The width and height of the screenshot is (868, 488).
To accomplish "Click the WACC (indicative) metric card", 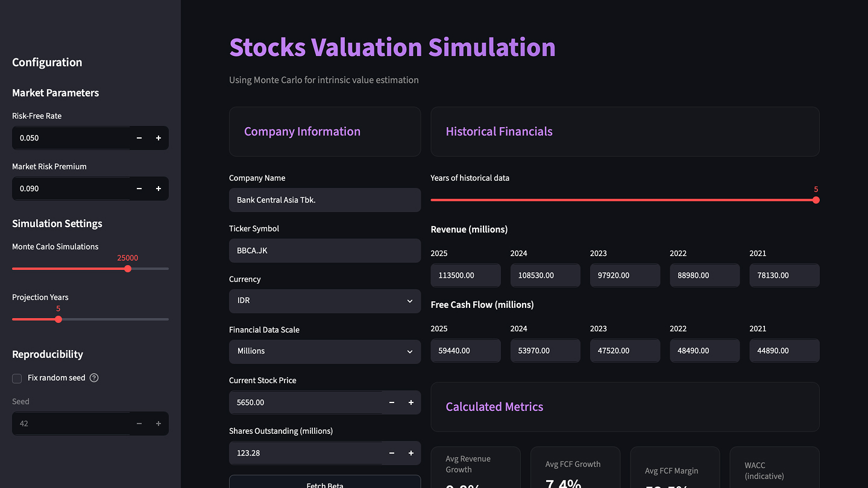I will pos(775,468).
